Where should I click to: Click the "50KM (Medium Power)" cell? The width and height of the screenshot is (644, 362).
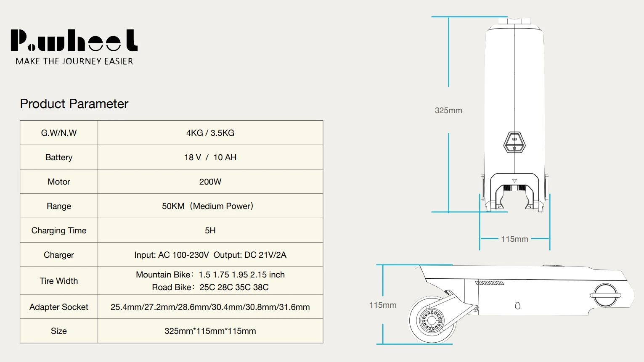click(210, 206)
